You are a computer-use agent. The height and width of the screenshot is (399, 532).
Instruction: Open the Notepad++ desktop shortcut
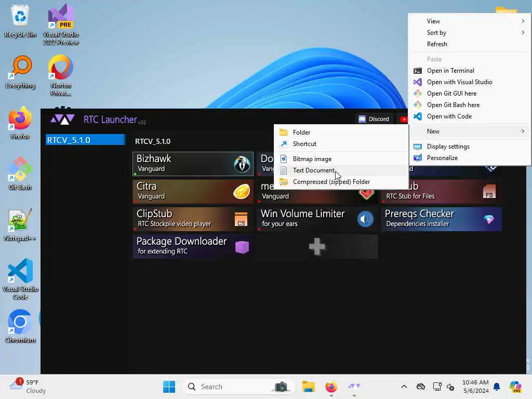(x=20, y=224)
